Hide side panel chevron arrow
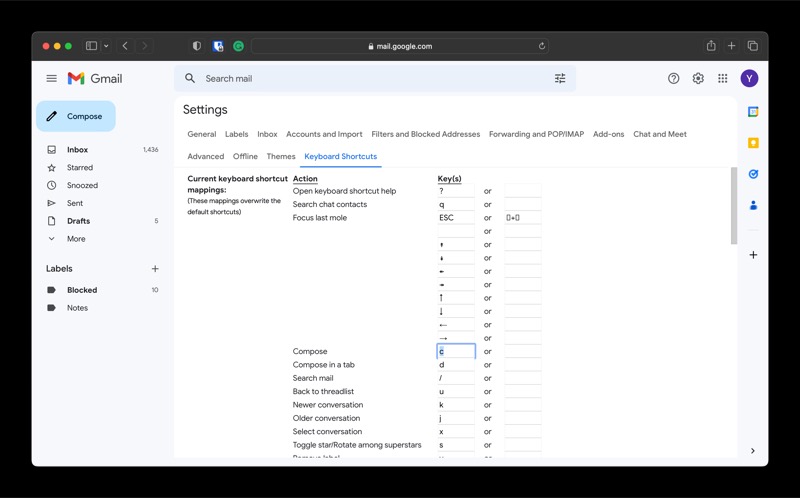800x498 pixels. point(753,451)
